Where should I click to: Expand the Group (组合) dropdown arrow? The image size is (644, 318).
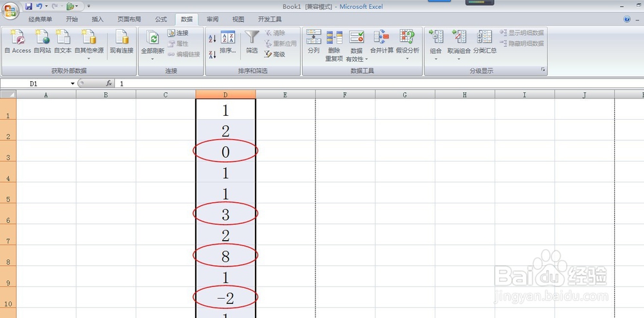(436, 59)
